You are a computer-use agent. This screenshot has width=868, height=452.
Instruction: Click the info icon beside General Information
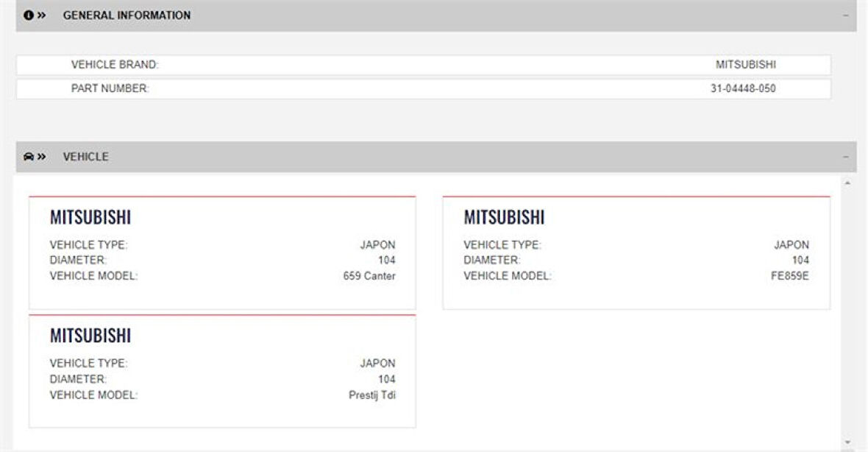(x=28, y=15)
